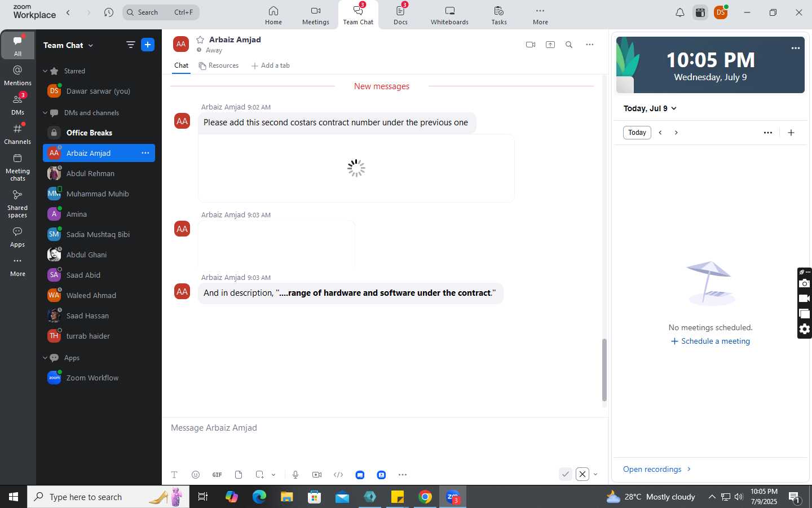Open the Docs tab

(x=400, y=15)
